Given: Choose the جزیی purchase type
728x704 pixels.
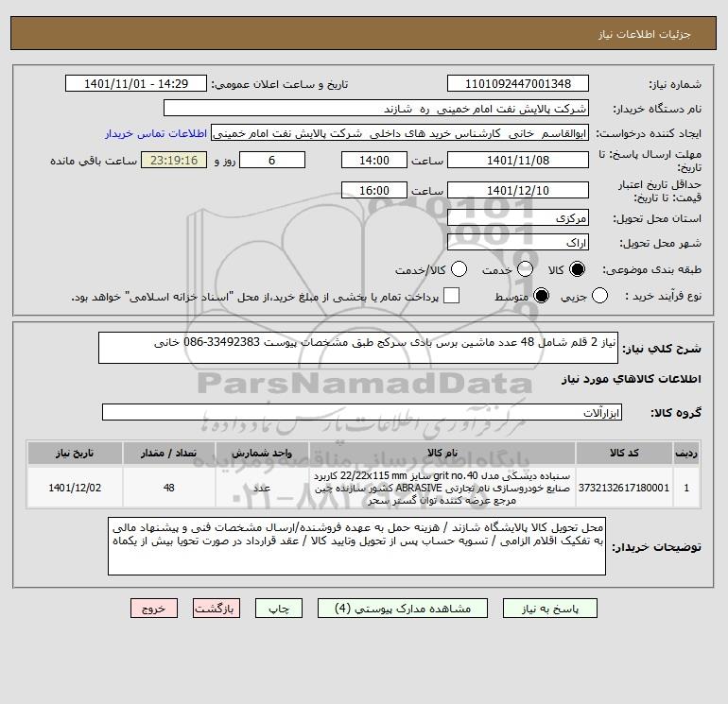Looking at the screenshot, I should (599, 296).
